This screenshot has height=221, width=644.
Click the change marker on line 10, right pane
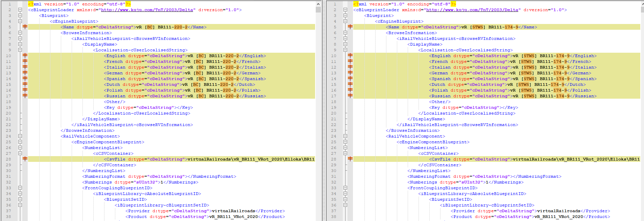pyautogui.click(x=350, y=55)
